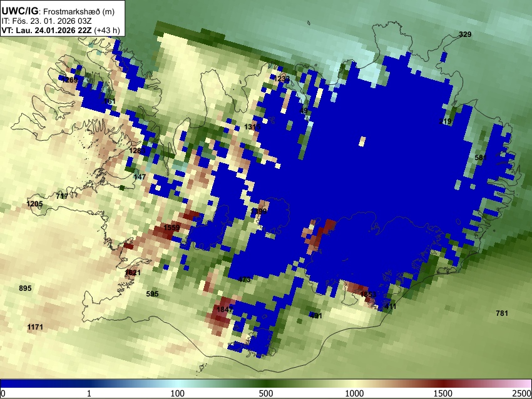Click the map value 1269
Viewport: 532px width, 399px height.
[70, 80]
